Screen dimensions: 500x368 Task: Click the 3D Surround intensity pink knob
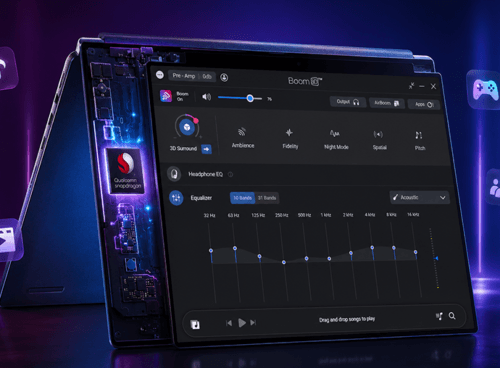[196, 120]
